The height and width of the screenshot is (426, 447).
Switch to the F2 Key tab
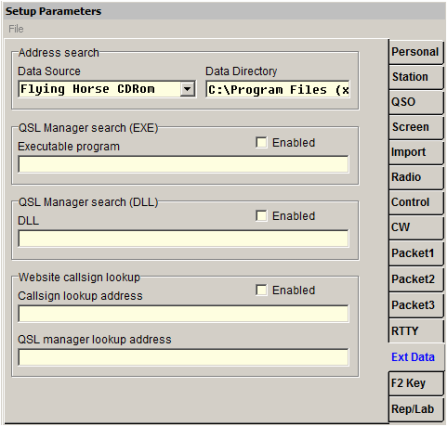(x=416, y=383)
